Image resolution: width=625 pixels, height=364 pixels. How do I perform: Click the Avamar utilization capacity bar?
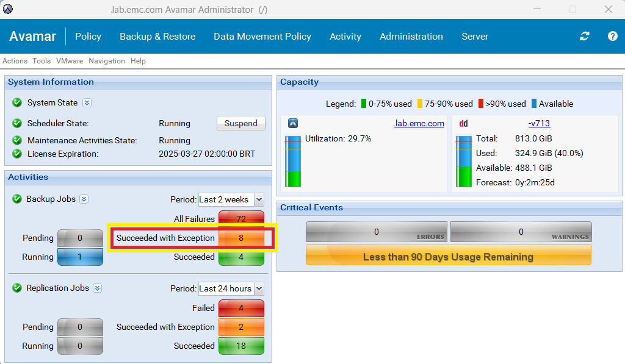click(293, 162)
